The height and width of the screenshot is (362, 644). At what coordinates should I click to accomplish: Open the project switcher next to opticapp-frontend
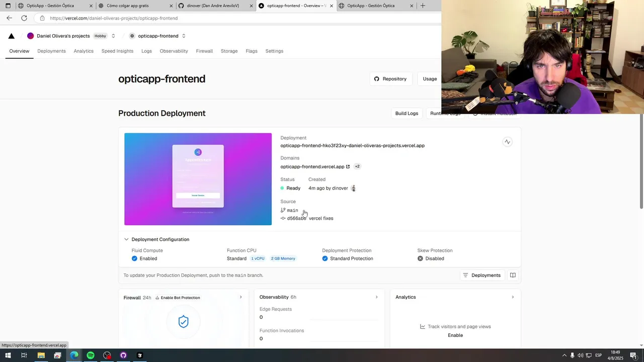184,36
